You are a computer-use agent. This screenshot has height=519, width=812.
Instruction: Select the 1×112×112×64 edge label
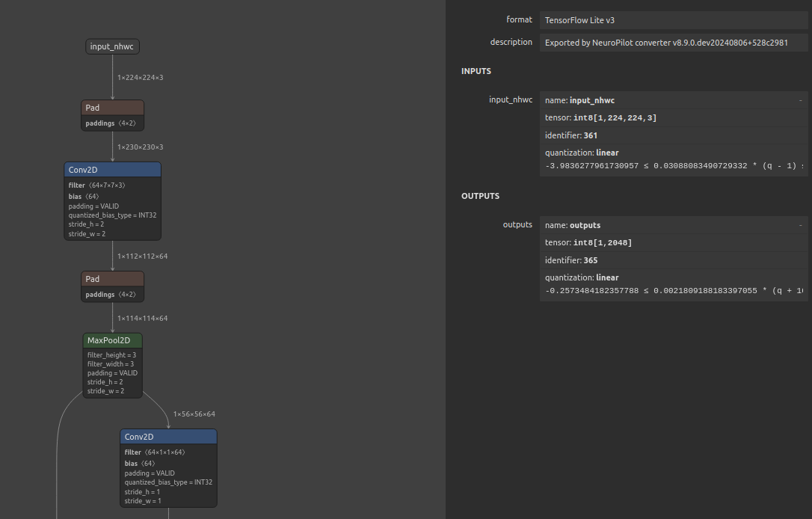point(142,257)
